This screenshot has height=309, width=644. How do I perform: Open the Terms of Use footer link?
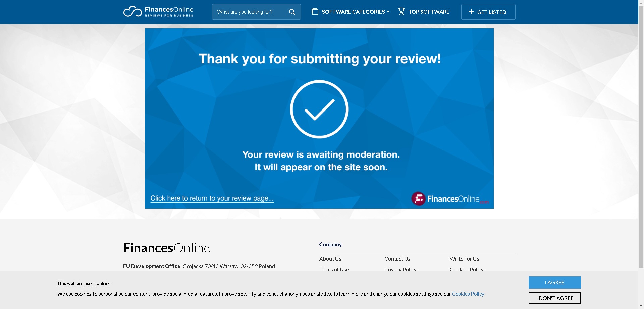(x=334, y=269)
